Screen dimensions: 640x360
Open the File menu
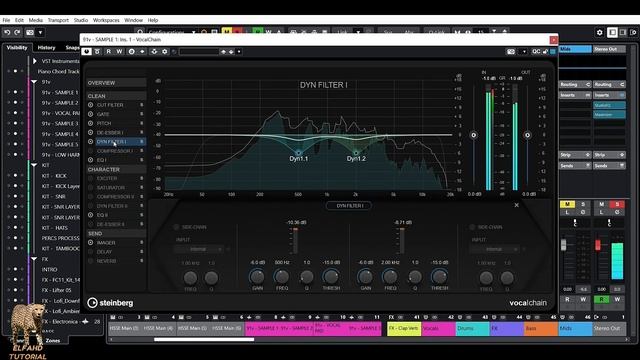pyautogui.click(x=6, y=20)
